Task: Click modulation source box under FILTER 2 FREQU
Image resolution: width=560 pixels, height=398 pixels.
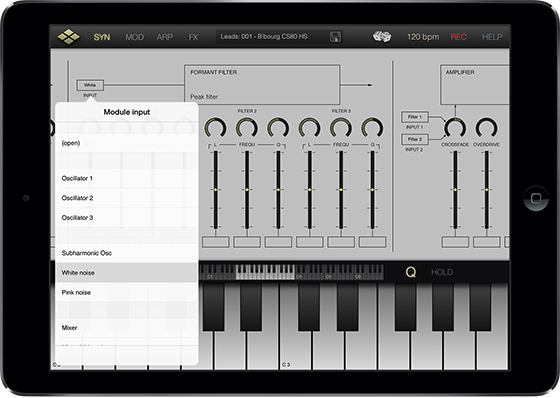Action: 247,242
